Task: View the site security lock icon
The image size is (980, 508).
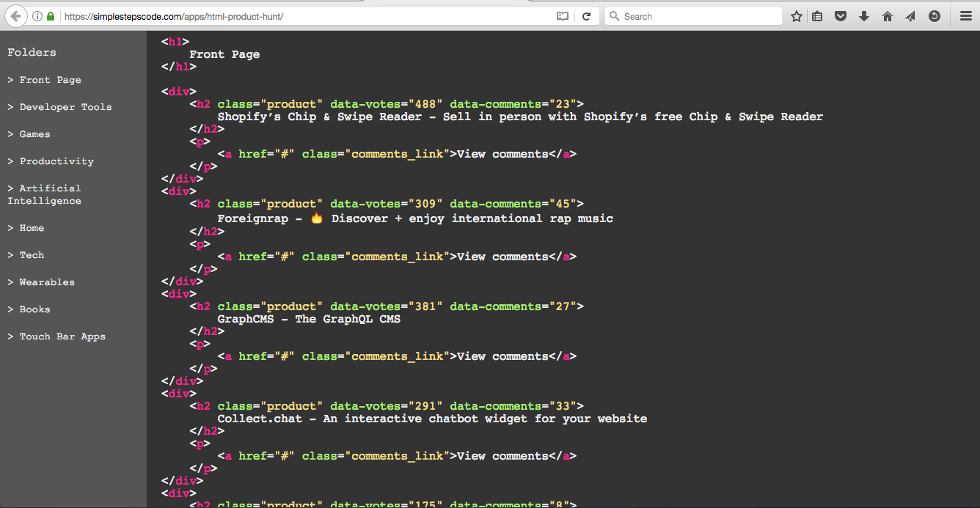Action: click(x=50, y=15)
